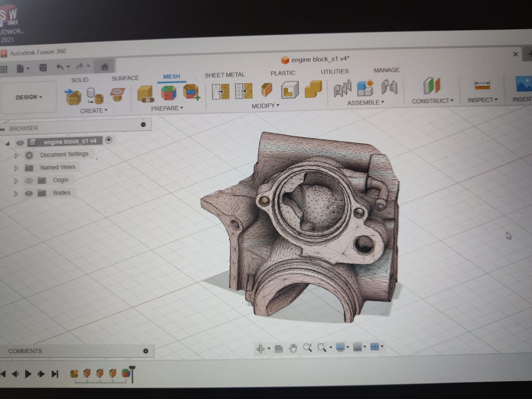Expand the COMMENTS panel with plus button

click(146, 351)
